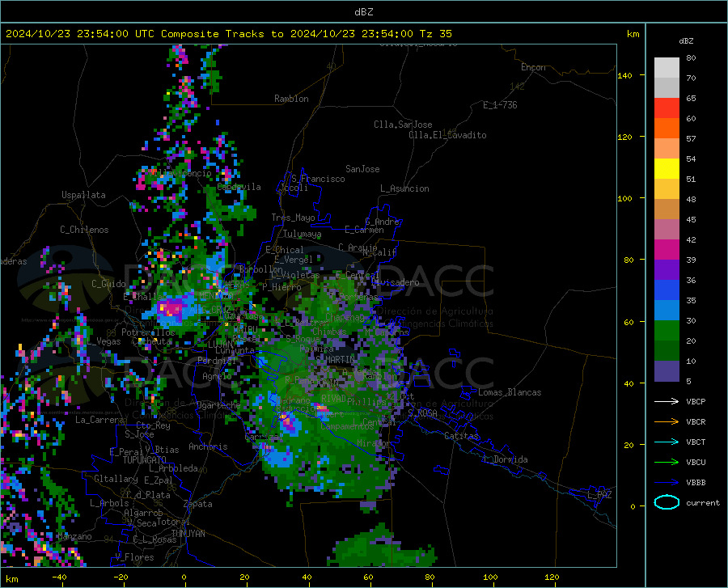Screen dimensions: 728x588
Task: Select the magenta 39 dBZ color swatch
Action: pyautogui.click(x=667, y=250)
